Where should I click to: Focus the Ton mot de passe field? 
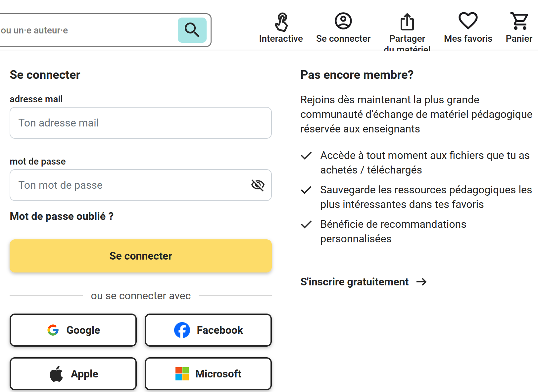tap(129, 185)
